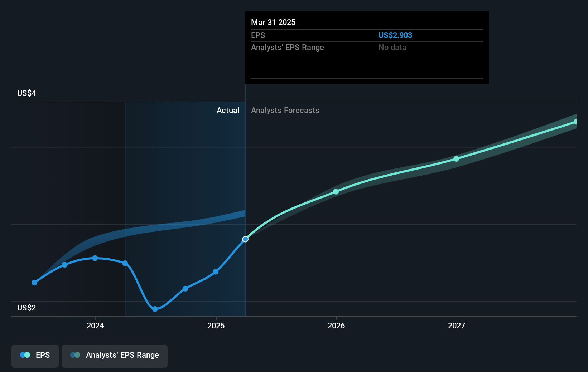Image resolution: width=588 pixels, height=372 pixels.
Task: Click the No data value in tooltip
Action: click(392, 47)
